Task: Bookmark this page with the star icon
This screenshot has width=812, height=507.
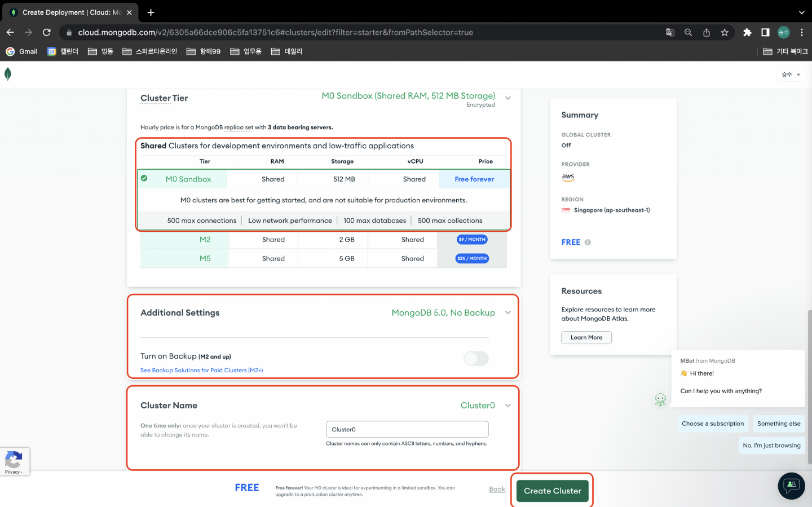Action: pos(725,32)
